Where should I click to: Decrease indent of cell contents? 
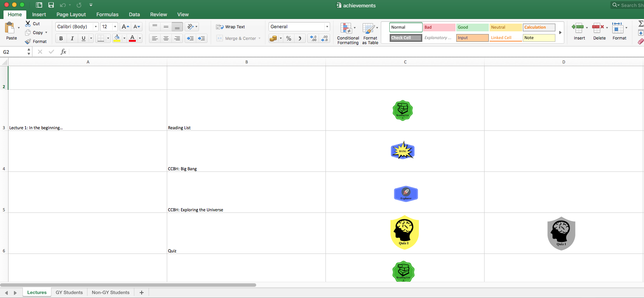click(x=190, y=38)
